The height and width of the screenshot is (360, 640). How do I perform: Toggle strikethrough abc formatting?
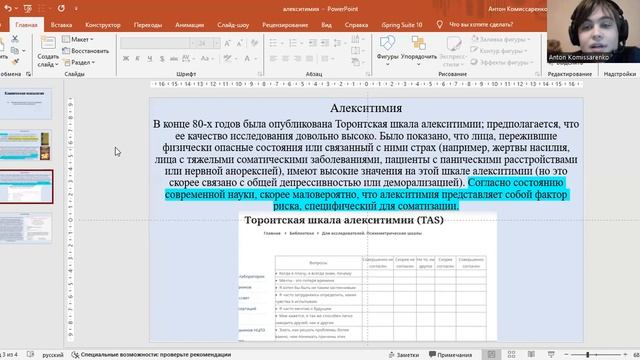point(174,59)
